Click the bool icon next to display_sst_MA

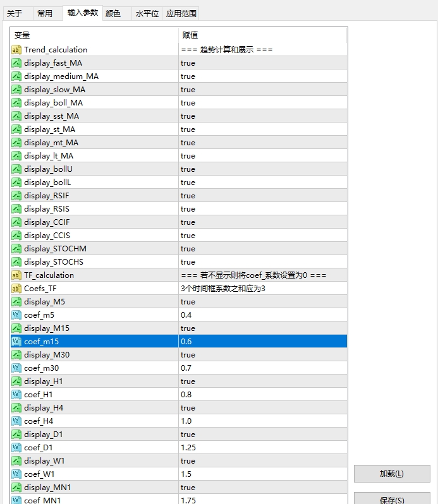tap(16, 116)
